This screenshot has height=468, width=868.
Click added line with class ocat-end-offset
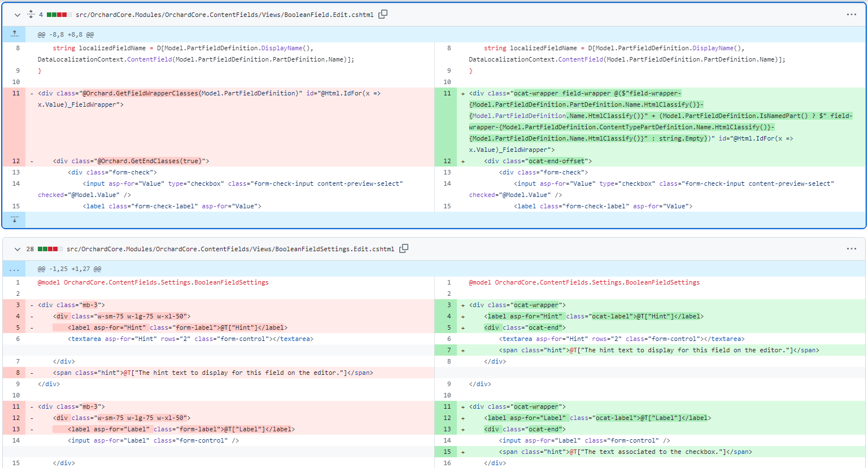tap(661, 161)
